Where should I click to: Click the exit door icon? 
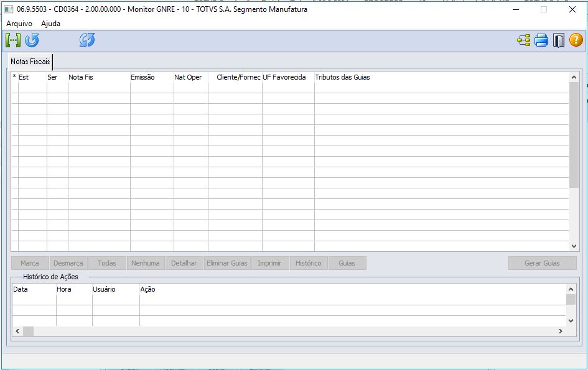pos(558,40)
